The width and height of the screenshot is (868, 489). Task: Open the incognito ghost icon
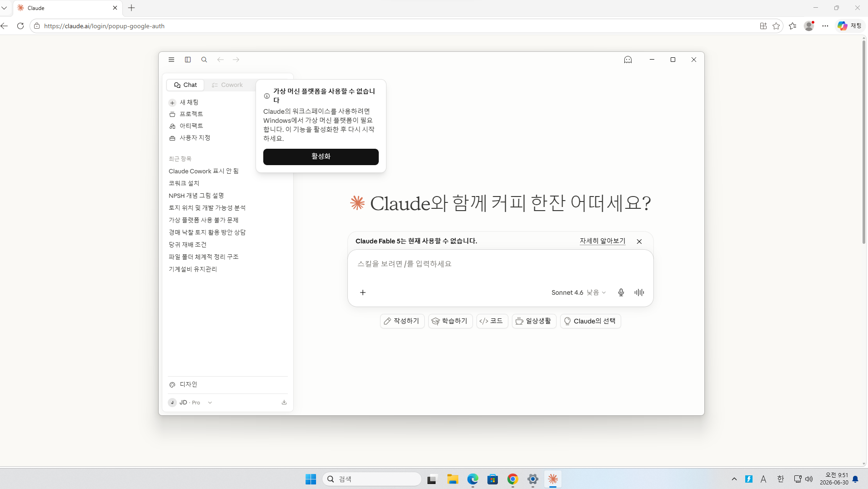point(628,60)
